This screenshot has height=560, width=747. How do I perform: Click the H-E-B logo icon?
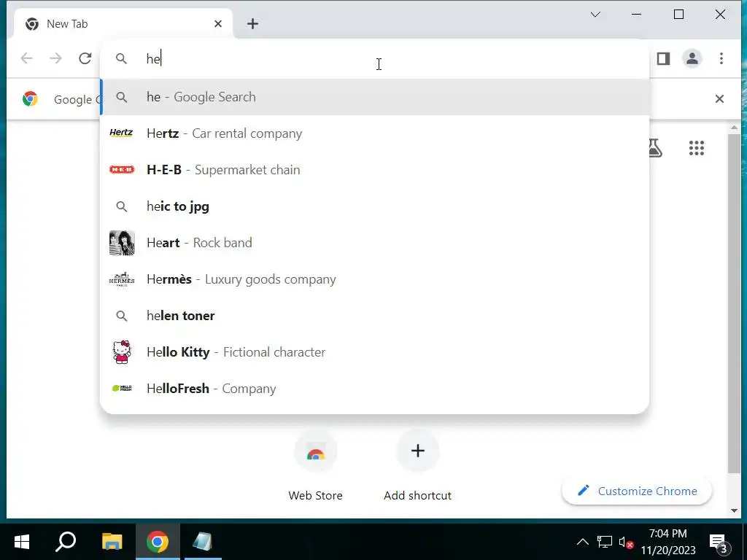pyautogui.click(x=122, y=169)
